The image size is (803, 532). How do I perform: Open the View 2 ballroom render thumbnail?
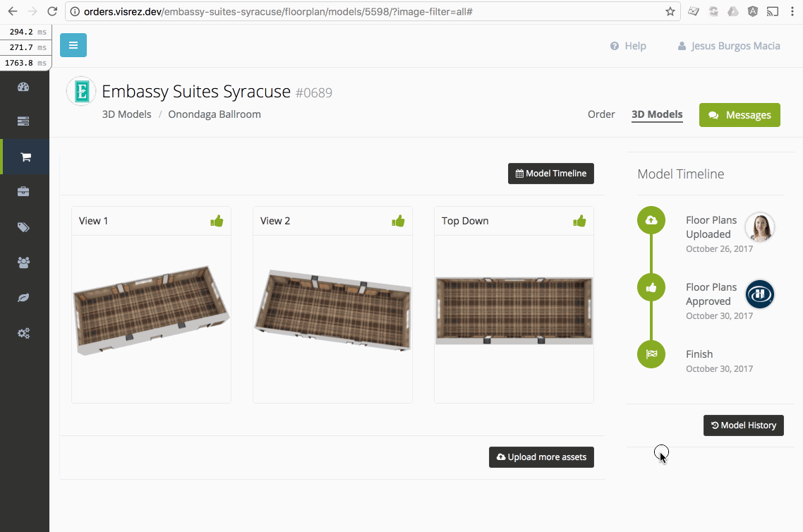pos(333,310)
